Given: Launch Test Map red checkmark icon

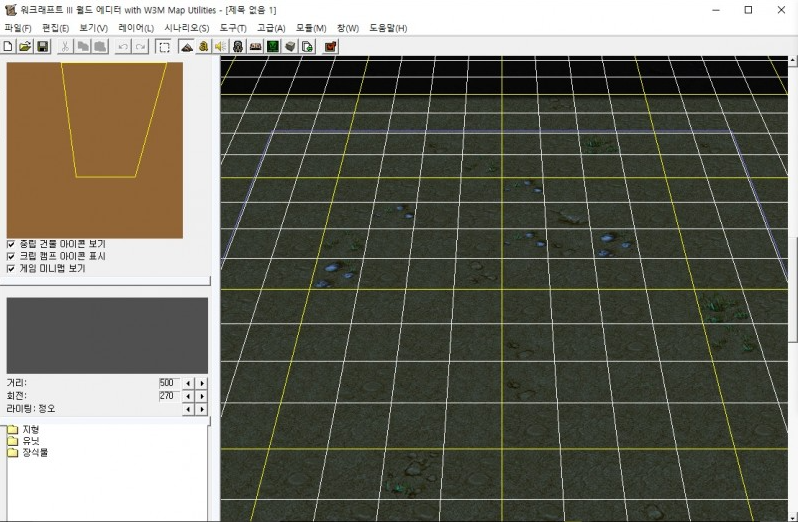Looking at the screenshot, I should 331,47.
